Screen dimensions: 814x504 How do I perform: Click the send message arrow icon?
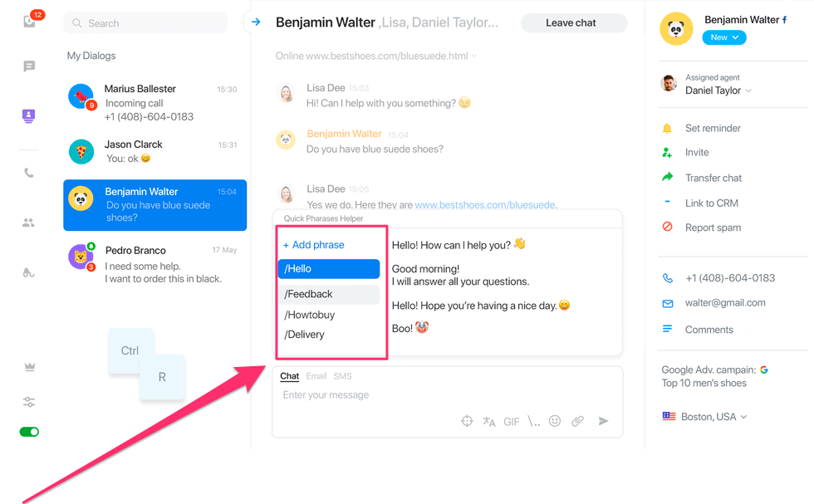pos(603,421)
